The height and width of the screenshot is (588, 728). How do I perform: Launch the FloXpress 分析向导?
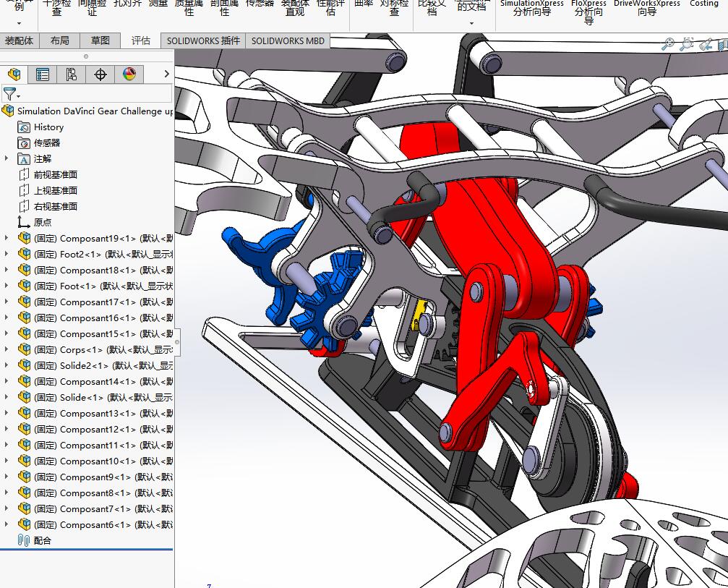click(588, 11)
